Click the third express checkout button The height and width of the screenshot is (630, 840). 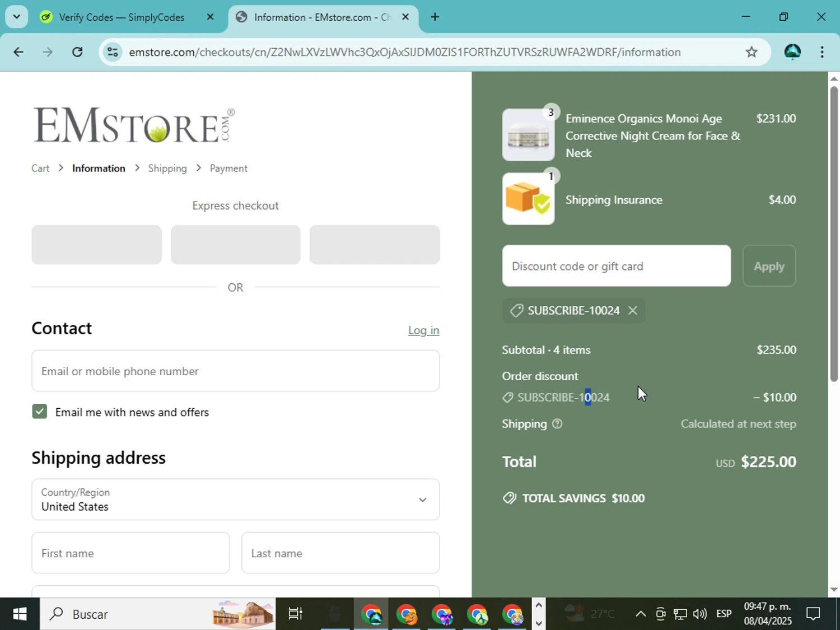tap(375, 245)
